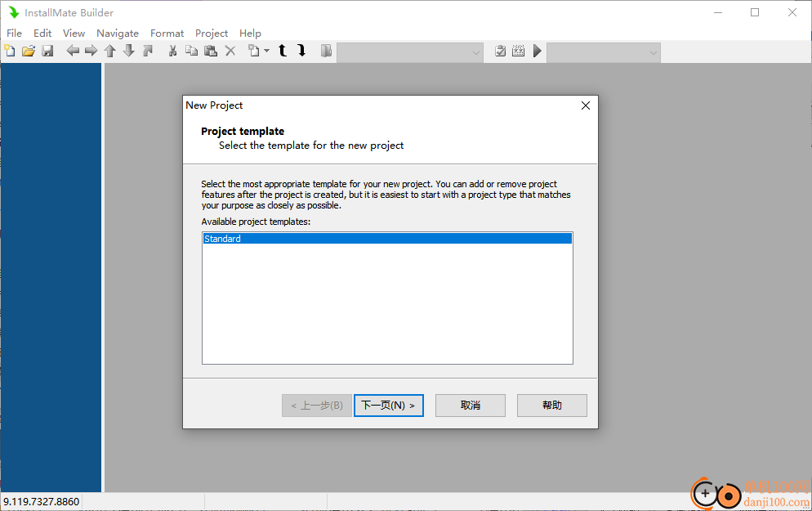The width and height of the screenshot is (812, 511).
Task: Click the 下一页(N) next button
Action: pos(388,406)
